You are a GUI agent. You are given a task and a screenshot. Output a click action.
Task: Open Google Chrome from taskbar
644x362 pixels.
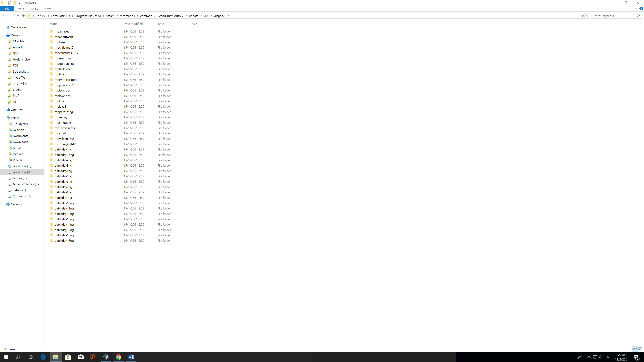[x=119, y=357]
